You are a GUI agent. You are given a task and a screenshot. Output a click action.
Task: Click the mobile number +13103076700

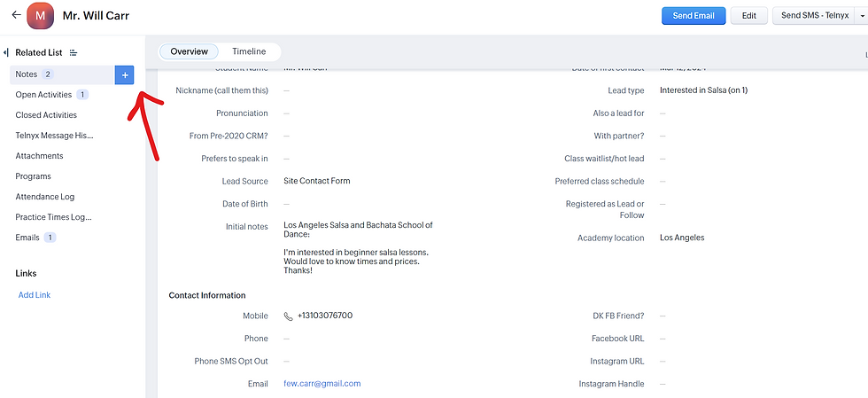pyautogui.click(x=325, y=316)
